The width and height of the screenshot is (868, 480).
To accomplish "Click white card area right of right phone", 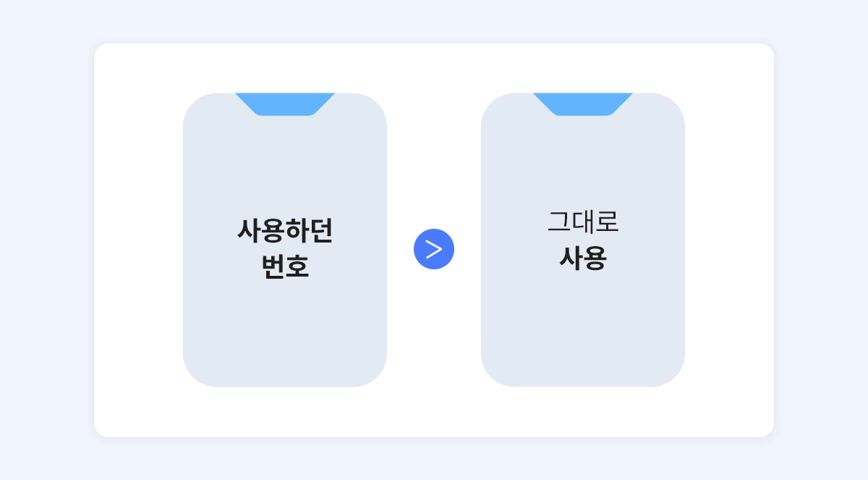I will (729, 239).
